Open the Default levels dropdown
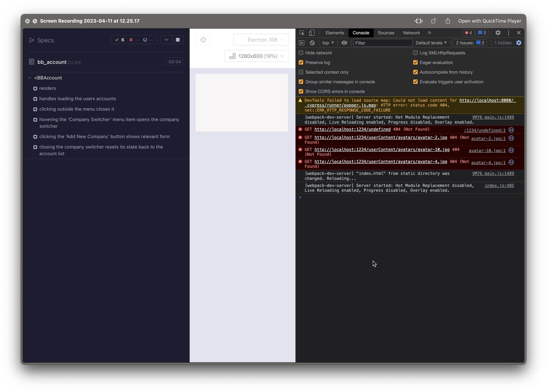The image size is (547, 392). (431, 43)
